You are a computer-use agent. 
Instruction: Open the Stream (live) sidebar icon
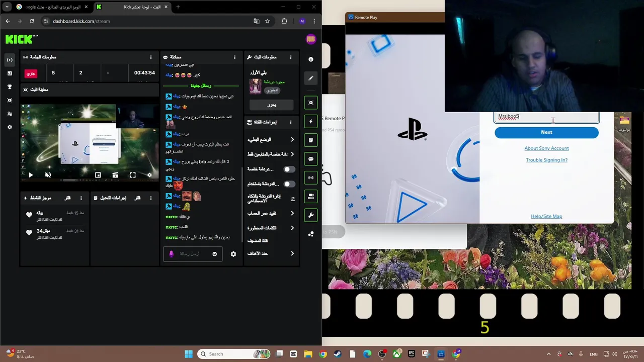(x=10, y=60)
